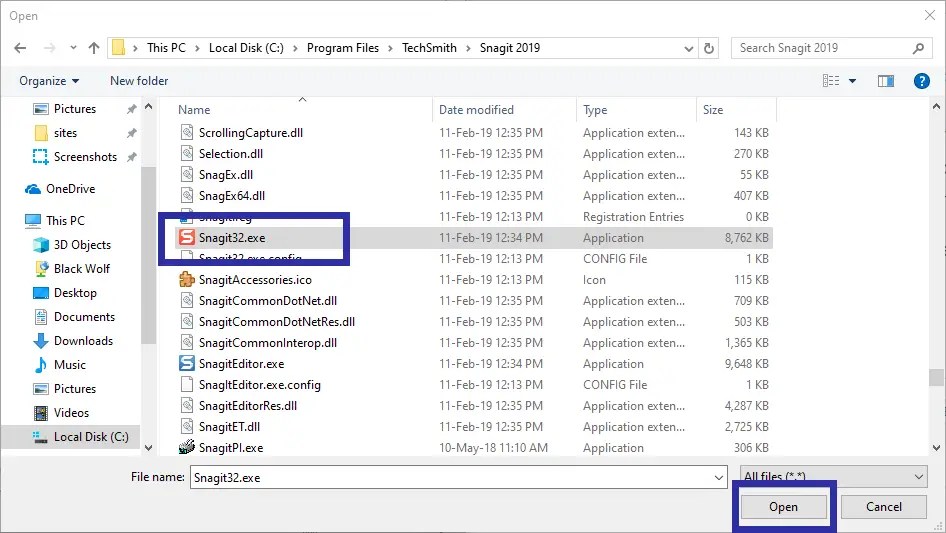Open the 3D Objects folder in sidebar
Screen dimensions: 946x533
pos(82,245)
